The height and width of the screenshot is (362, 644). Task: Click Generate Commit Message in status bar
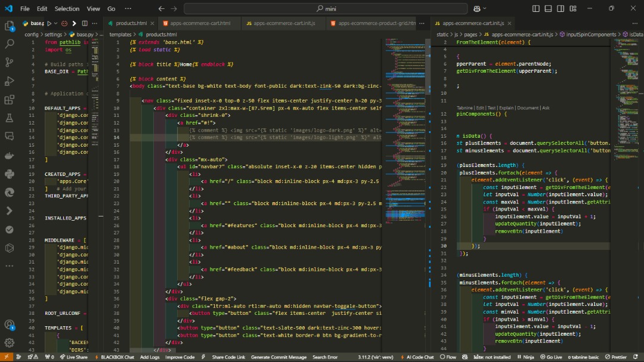(278, 357)
